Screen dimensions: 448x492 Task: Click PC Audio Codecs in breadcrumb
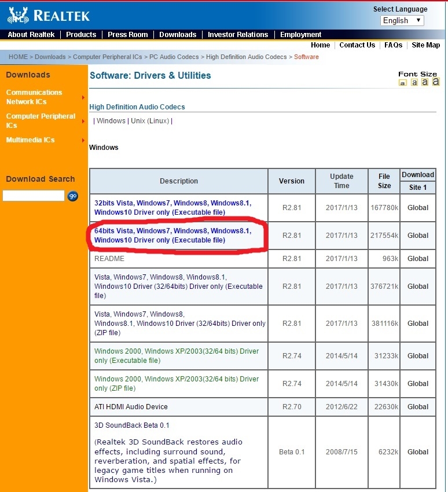pyautogui.click(x=174, y=57)
